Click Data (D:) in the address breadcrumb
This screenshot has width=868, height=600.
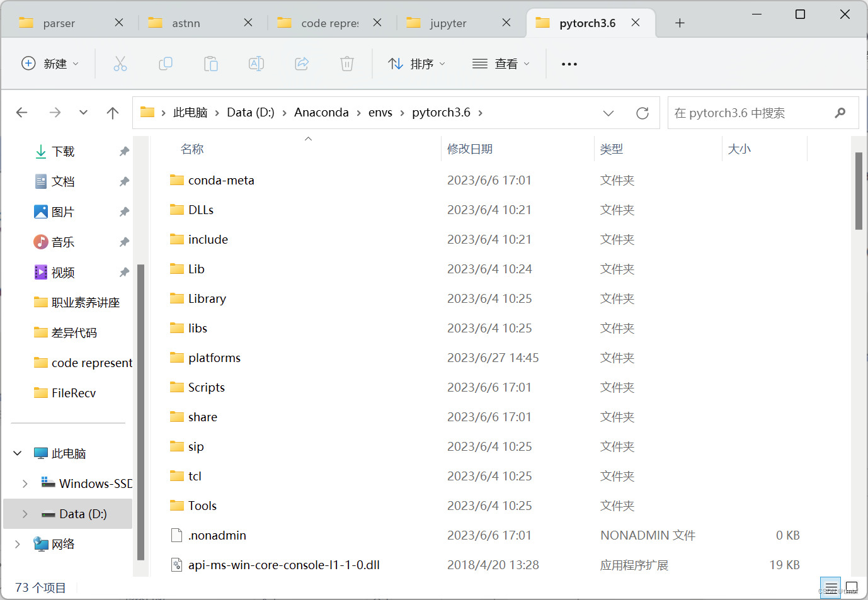(x=251, y=113)
